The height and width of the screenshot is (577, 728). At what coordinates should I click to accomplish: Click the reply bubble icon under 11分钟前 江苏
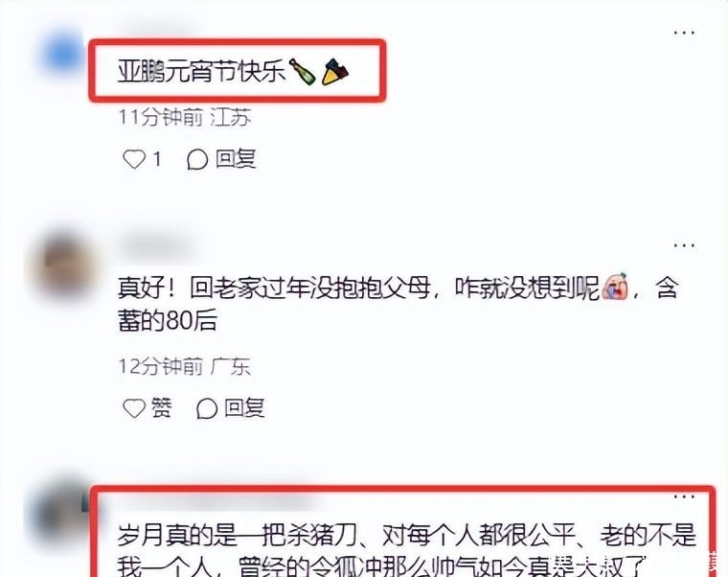point(197,160)
